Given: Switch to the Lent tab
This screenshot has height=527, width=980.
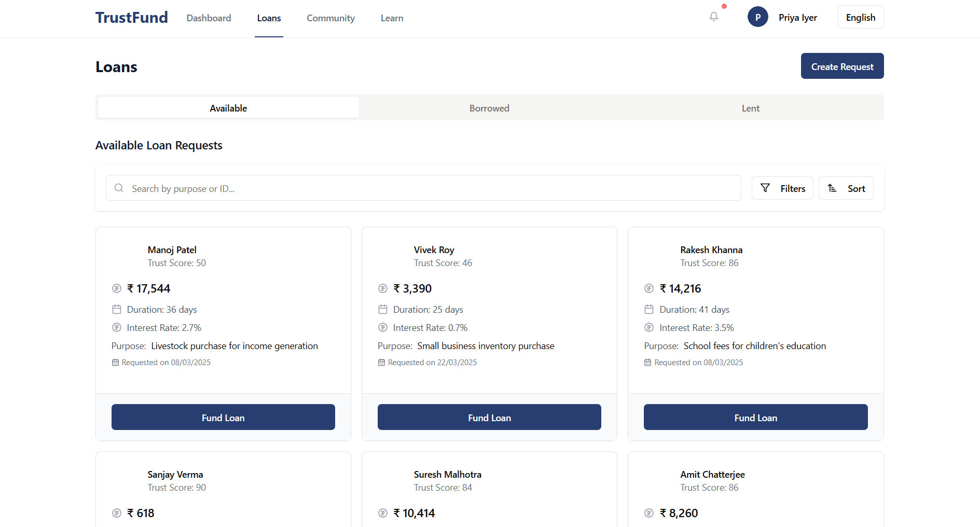Looking at the screenshot, I should click(x=750, y=108).
